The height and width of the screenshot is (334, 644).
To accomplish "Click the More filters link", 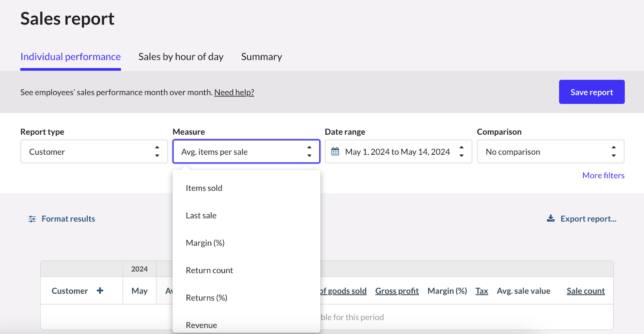I will click(x=603, y=175).
